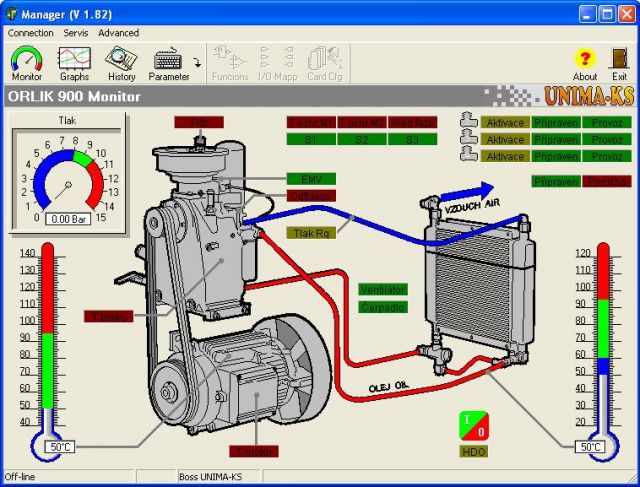Click the oil cooler radiator image
640x487 pixels.
pyautogui.click(x=480, y=286)
